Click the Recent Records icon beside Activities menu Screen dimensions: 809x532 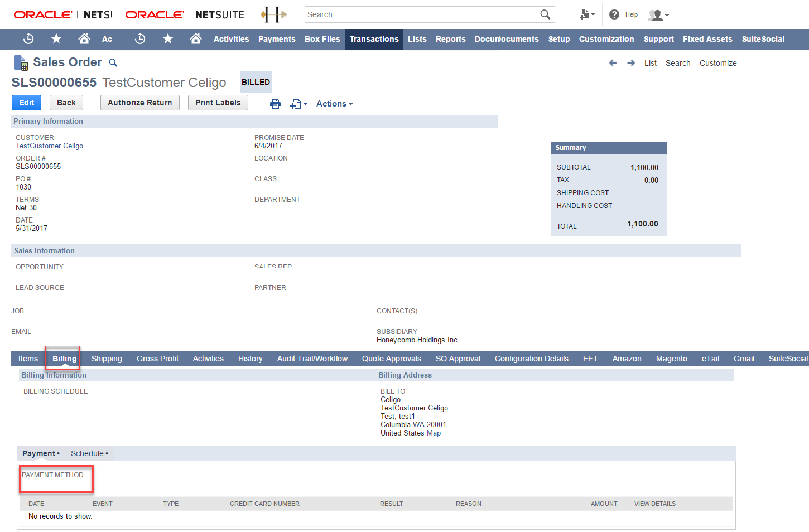(x=140, y=38)
